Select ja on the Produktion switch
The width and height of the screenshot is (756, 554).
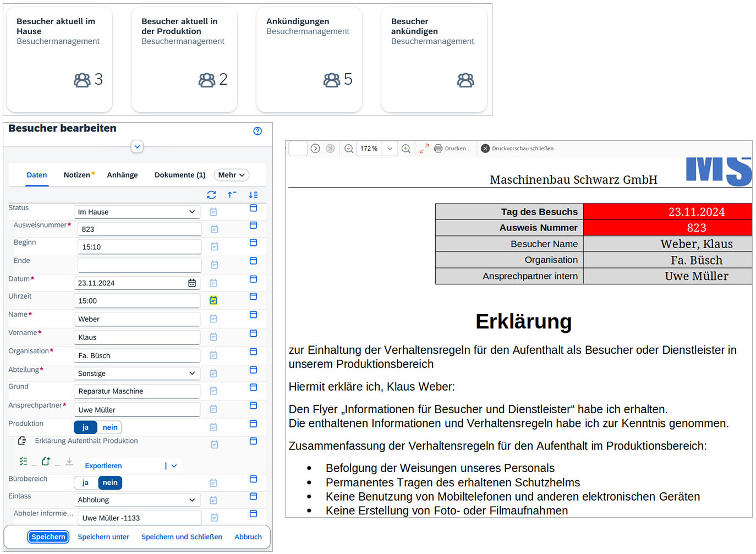[x=85, y=427]
